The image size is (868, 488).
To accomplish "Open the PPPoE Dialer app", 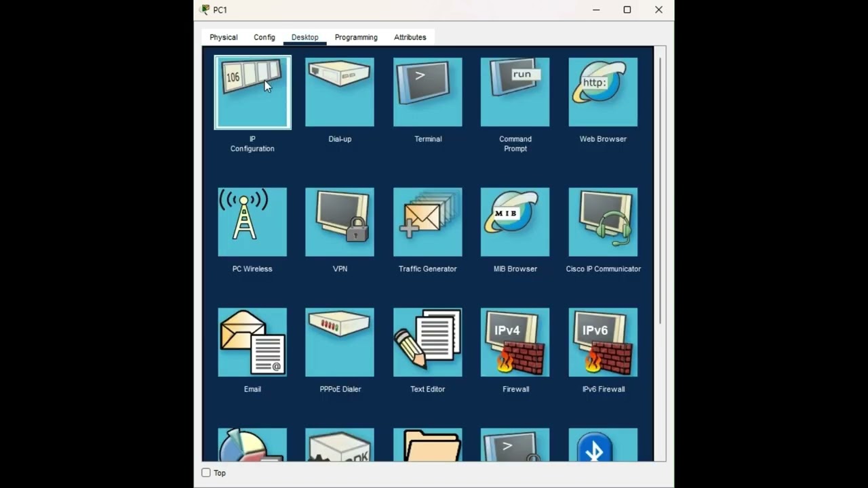I will [340, 342].
